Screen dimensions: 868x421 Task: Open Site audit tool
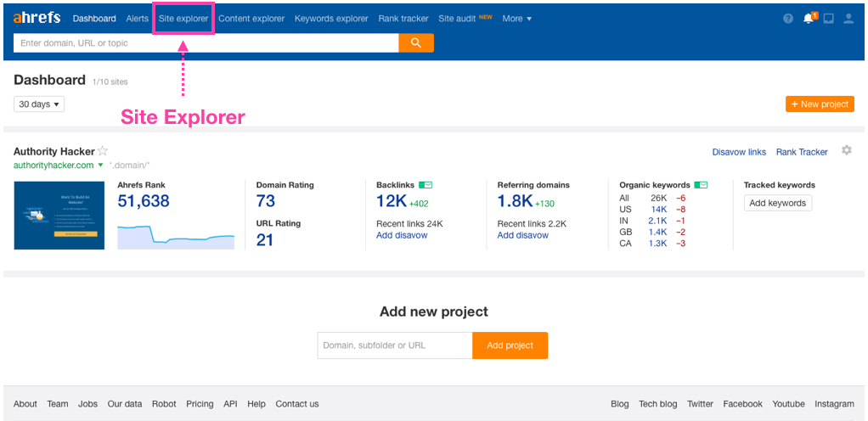click(457, 19)
